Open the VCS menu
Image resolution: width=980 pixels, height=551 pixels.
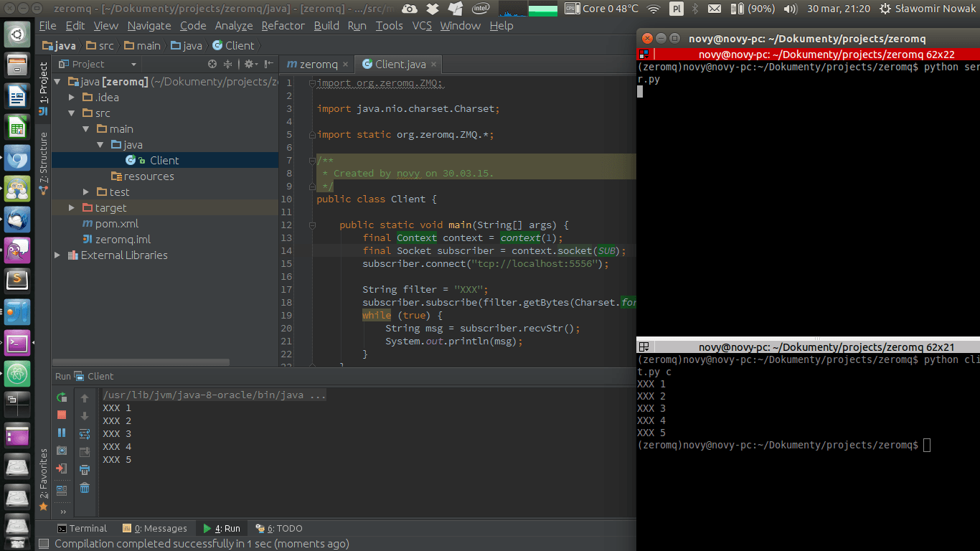422,26
